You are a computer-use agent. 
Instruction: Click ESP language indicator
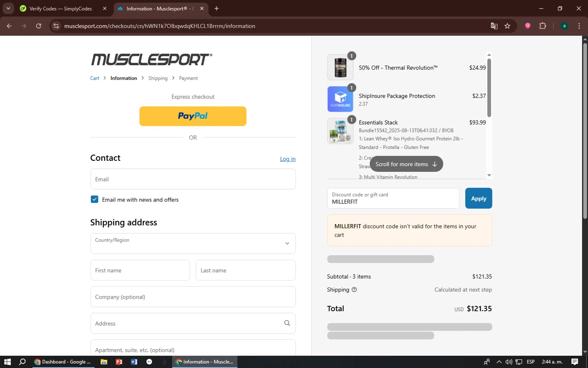[x=531, y=362]
